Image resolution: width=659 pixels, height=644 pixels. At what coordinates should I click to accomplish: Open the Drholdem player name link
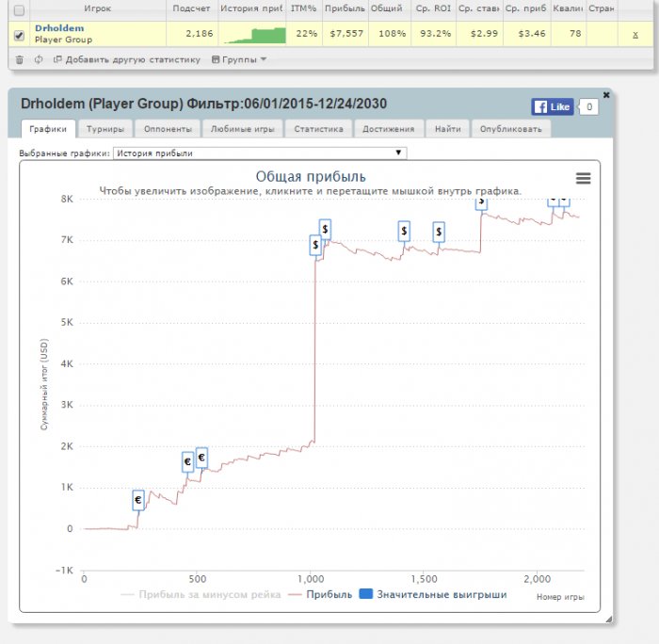pos(58,29)
